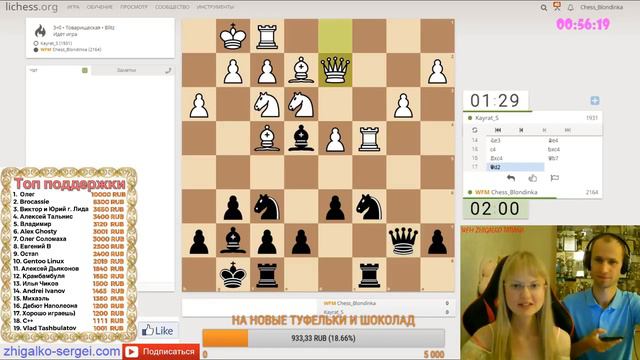Open the ОБУЧЕНИЕ menu
Image resolution: width=640 pixels, height=360 pixels.
(99, 7)
